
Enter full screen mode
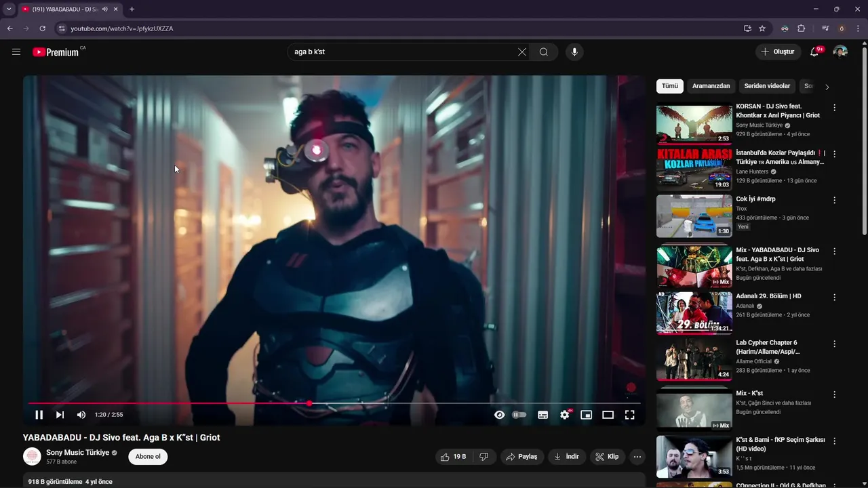pos(630,415)
